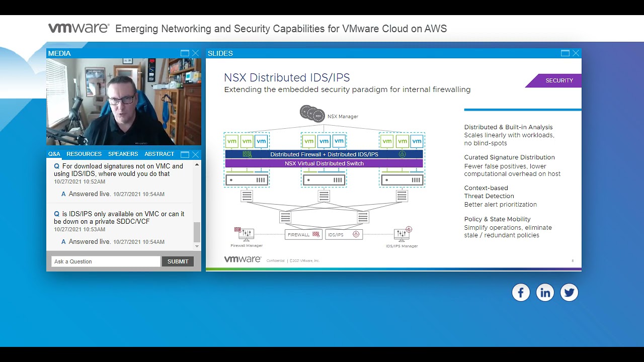Screen dimensions: 644x362
Task: Click the IDS/IPS Manager icon on slide
Action: [402, 233]
